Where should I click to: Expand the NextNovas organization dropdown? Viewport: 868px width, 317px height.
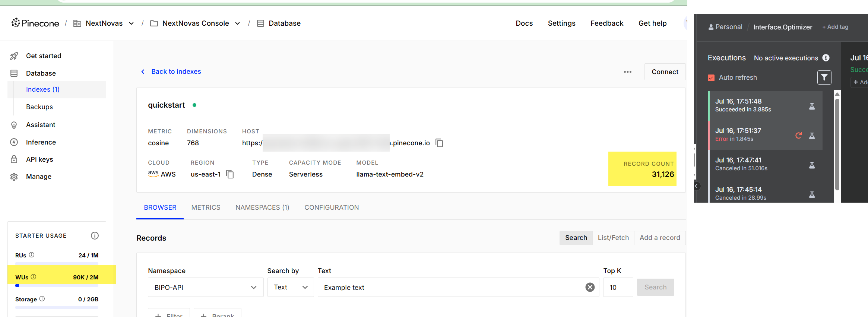point(131,23)
